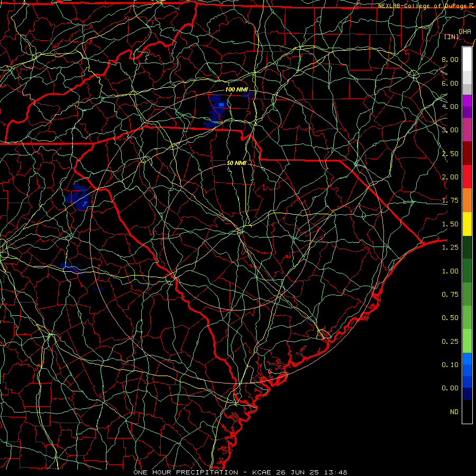This screenshot has width=476, height=476.
Task: Click the 1.75 legend value
Action: coord(450,200)
